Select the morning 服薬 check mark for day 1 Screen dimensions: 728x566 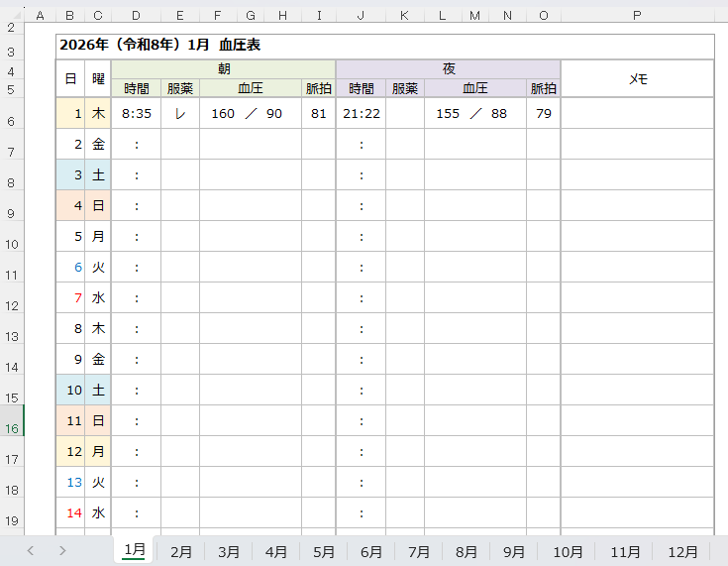(180, 114)
